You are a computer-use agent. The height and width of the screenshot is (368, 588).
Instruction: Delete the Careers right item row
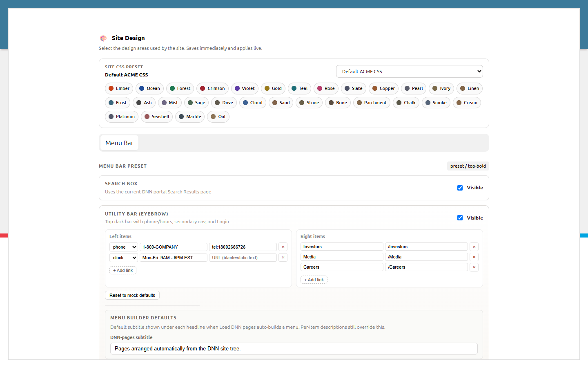[x=474, y=267]
